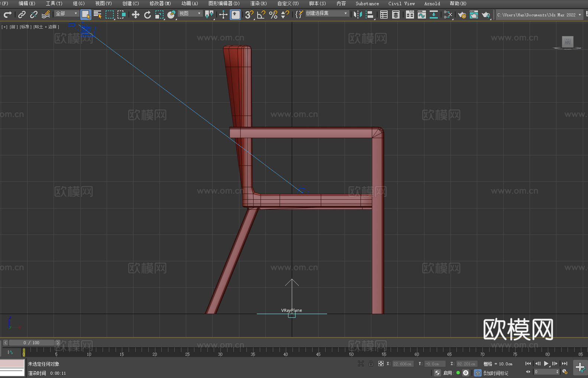Open the Substance menu

click(367, 3)
